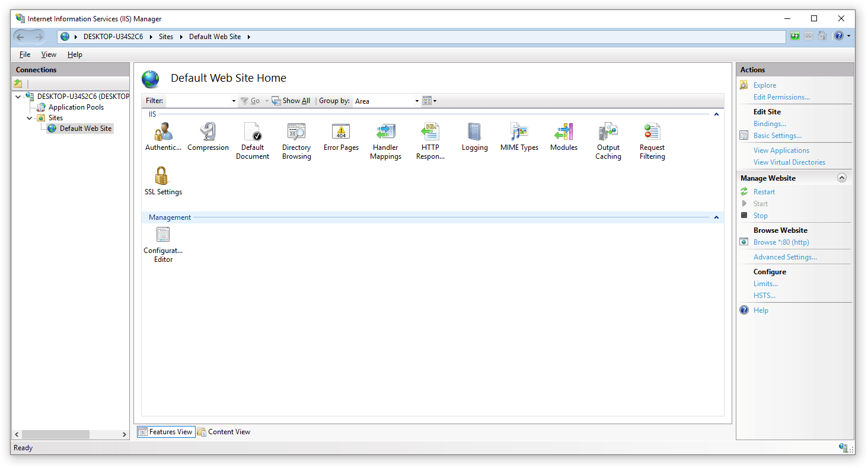This screenshot has width=868, height=468.
Task: Collapse the IIS group section
Action: click(x=716, y=114)
